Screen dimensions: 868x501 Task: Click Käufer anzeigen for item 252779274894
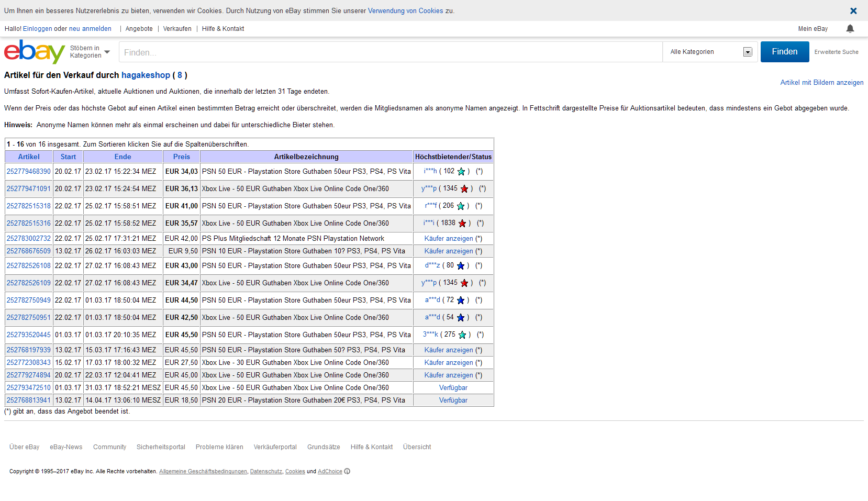[x=449, y=375]
